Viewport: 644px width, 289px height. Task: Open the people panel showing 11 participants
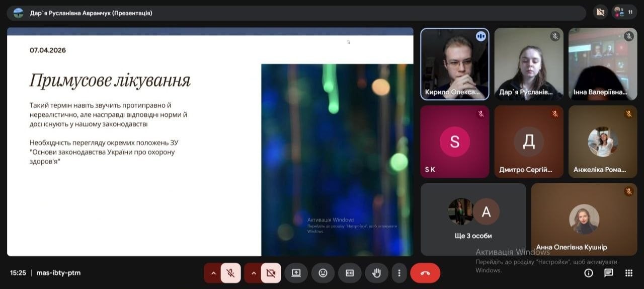624,12
